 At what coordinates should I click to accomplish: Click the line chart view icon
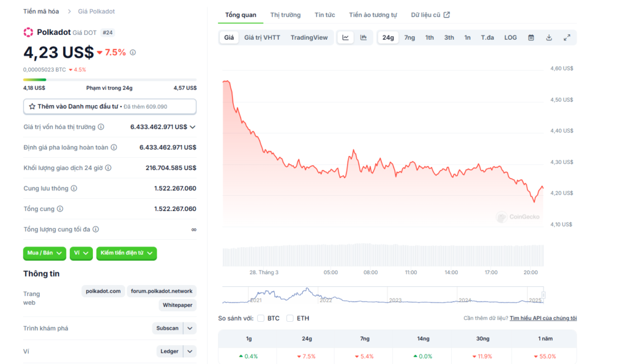(x=345, y=37)
